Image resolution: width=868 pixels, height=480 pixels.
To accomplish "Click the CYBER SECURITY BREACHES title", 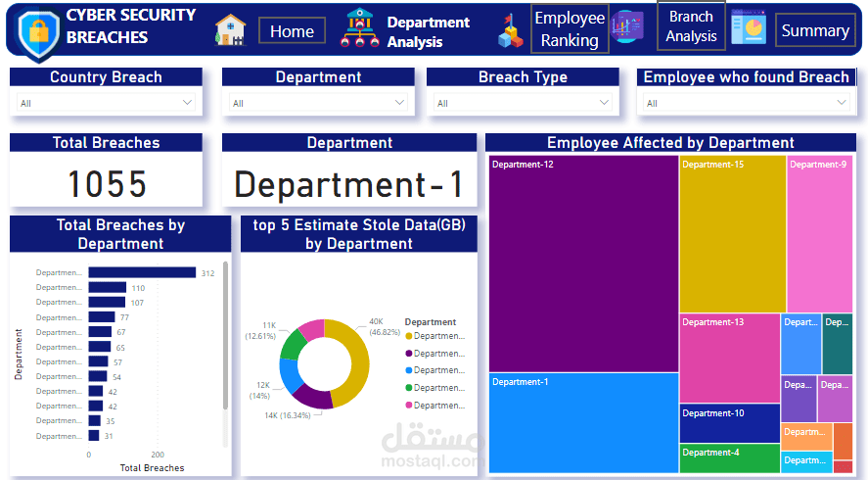I will click(131, 26).
